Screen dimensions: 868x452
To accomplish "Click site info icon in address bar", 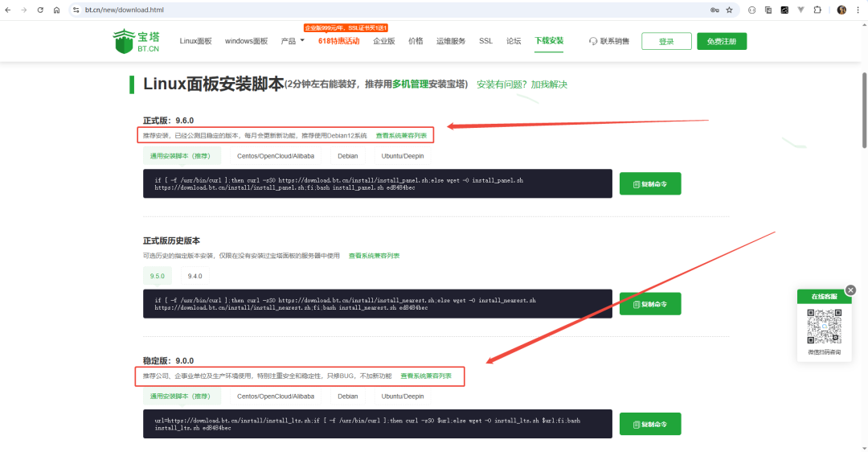I will [76, 10].
